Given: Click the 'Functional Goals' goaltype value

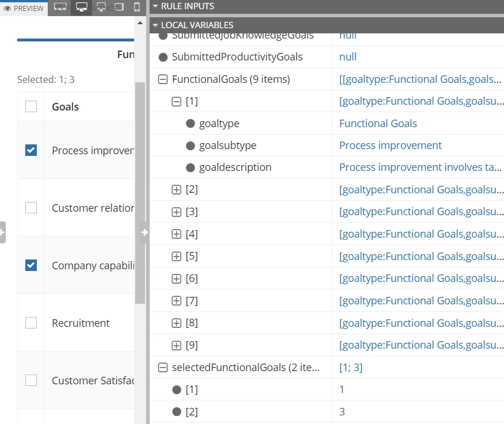Looking at the screenshot, I should pos(378,124).
